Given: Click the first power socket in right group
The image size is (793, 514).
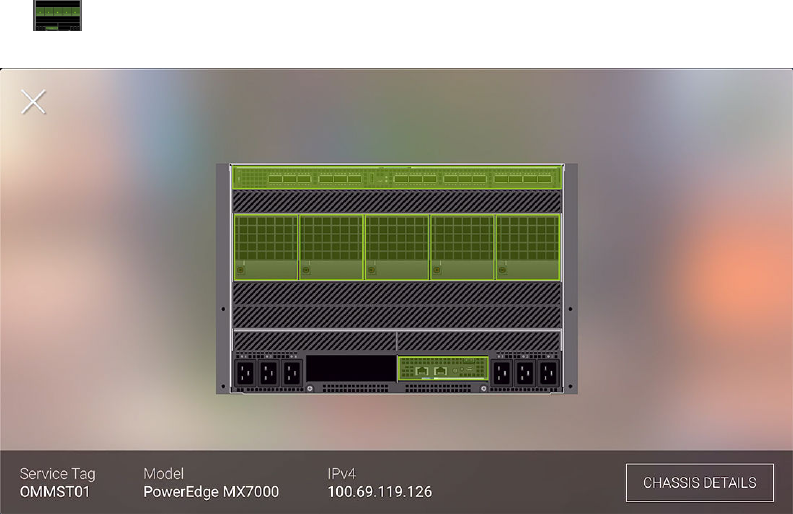Looking at the screenshot, I should [x=502, y=374].
